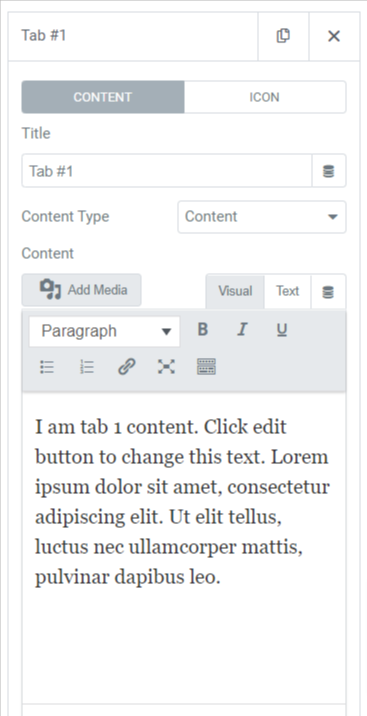Open dynamic tags for the Title field
Screen dimensions: 367x716
pyautogui.click(x=329, y=171)
